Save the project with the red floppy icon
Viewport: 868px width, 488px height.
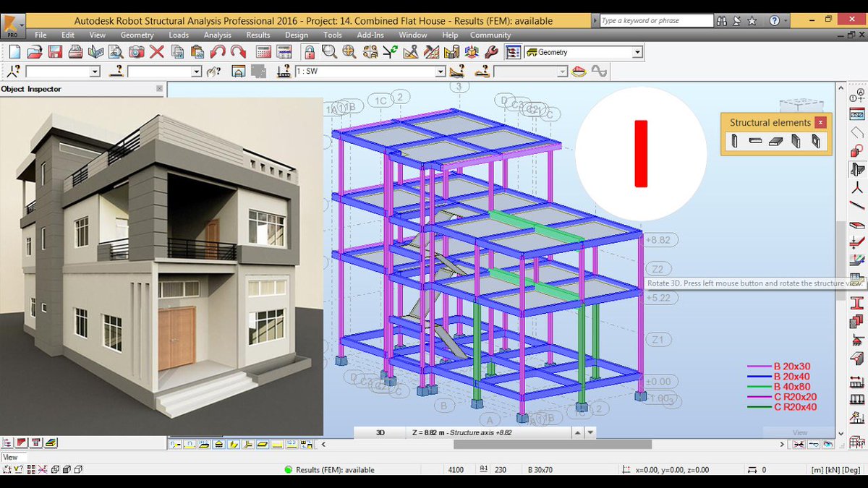(x=55, y=52)
